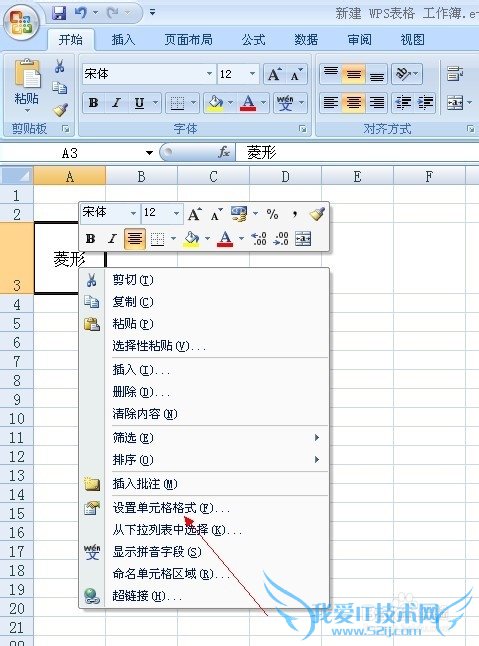Switch to the 审阅 ribbon tab

359,40
